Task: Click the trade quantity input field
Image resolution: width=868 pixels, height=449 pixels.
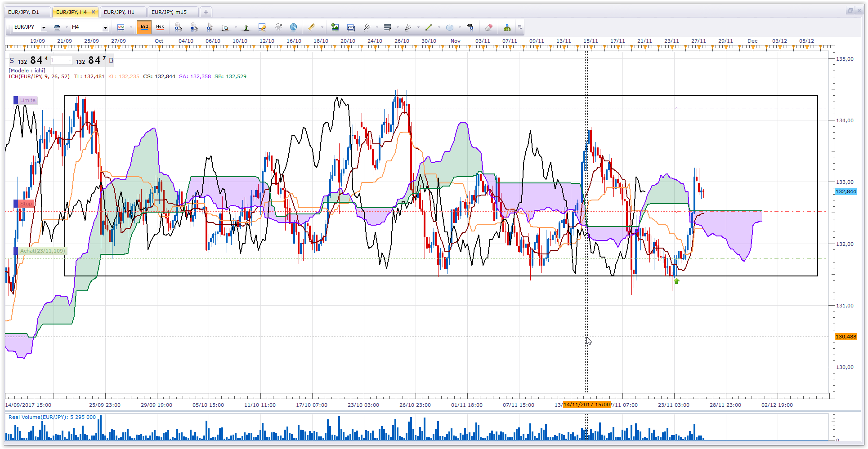Action: 61,60
